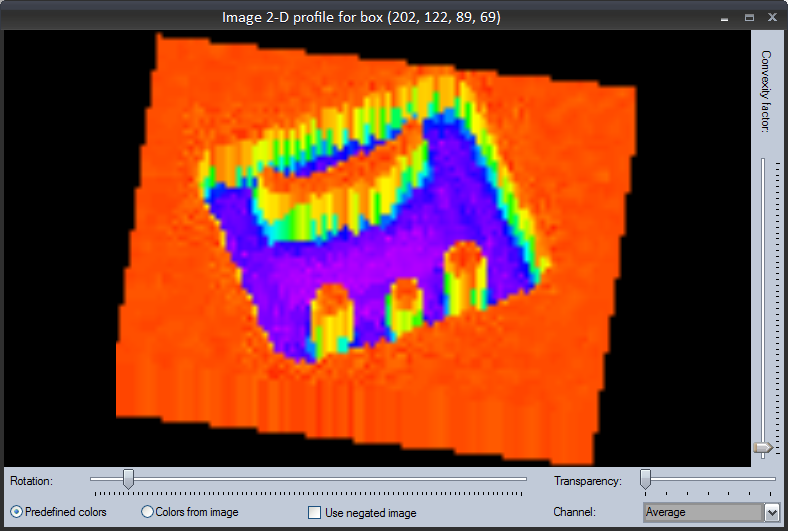Minimize the Image 2-D profile window

click(723, 18)
